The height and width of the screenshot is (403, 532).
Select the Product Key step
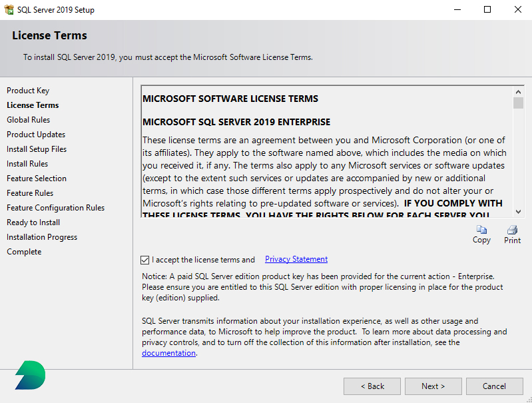[x=28, y=91]
